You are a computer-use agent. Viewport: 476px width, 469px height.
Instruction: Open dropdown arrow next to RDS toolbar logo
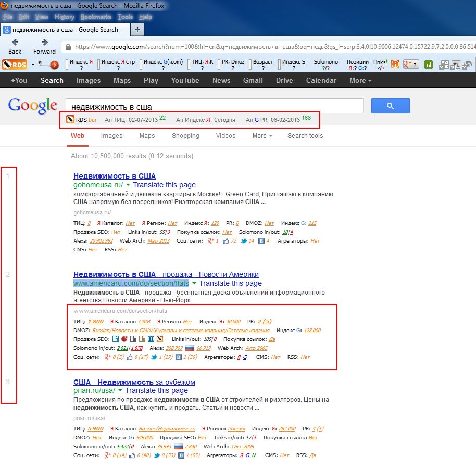(x=33, y=65)
